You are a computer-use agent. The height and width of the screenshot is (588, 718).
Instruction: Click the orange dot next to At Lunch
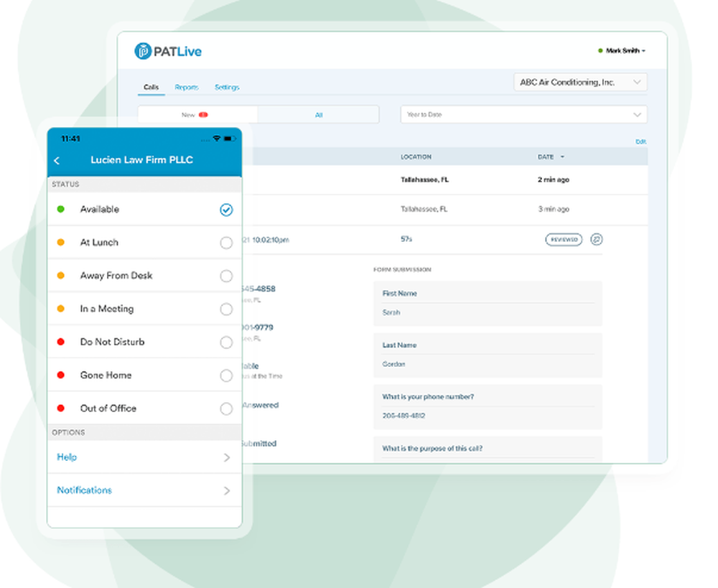pos(60,242)
